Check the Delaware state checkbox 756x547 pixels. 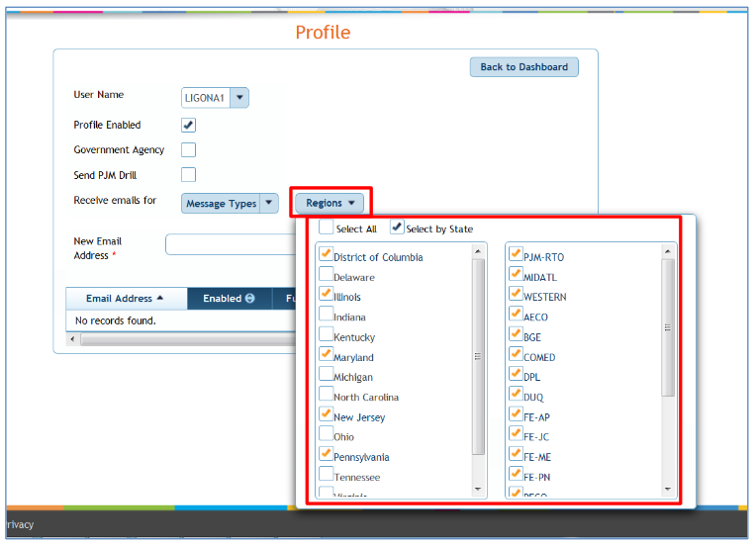(326, 275)
